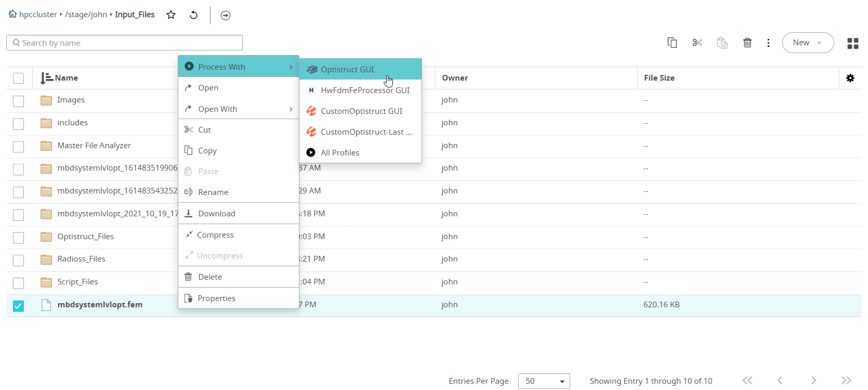868x390 pixels.
Task: Go to the first page of entries
Action: coord(747,381)
